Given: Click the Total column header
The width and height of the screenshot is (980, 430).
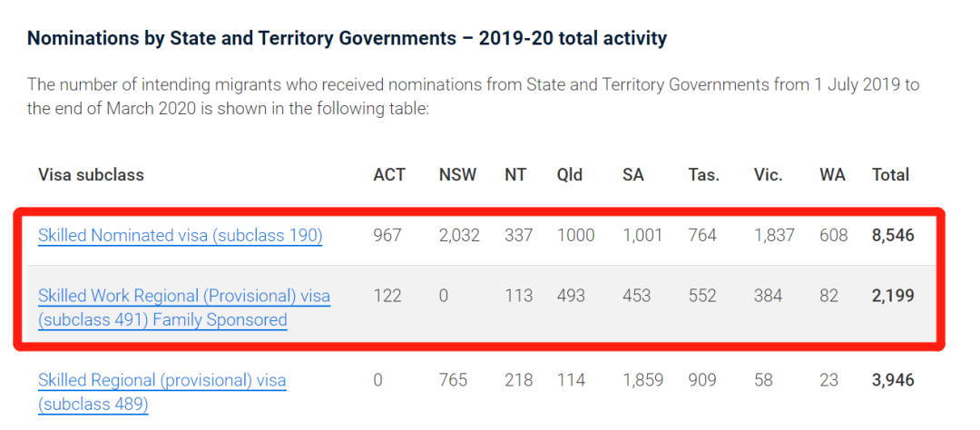Looking at the screenshot, I should pyautogui.click(x=890, y=175).
